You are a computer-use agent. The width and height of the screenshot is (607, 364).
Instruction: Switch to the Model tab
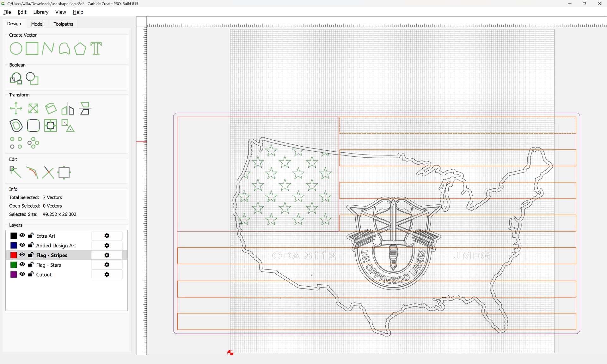pos(37,24)
